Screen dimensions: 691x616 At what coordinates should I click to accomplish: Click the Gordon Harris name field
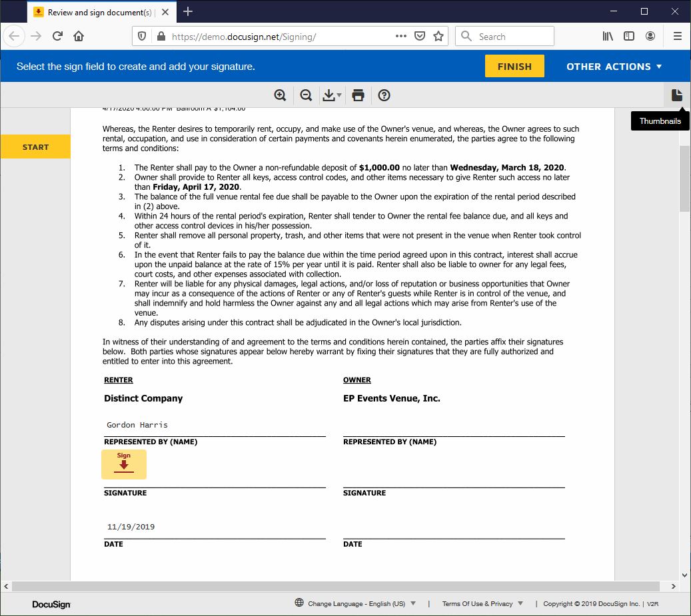(x=137, y=425)
